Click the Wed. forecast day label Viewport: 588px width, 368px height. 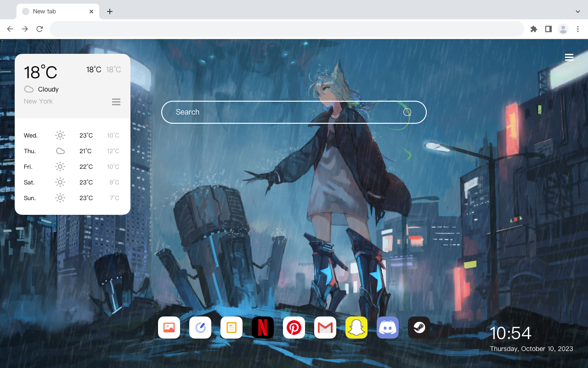click(31, 135)
